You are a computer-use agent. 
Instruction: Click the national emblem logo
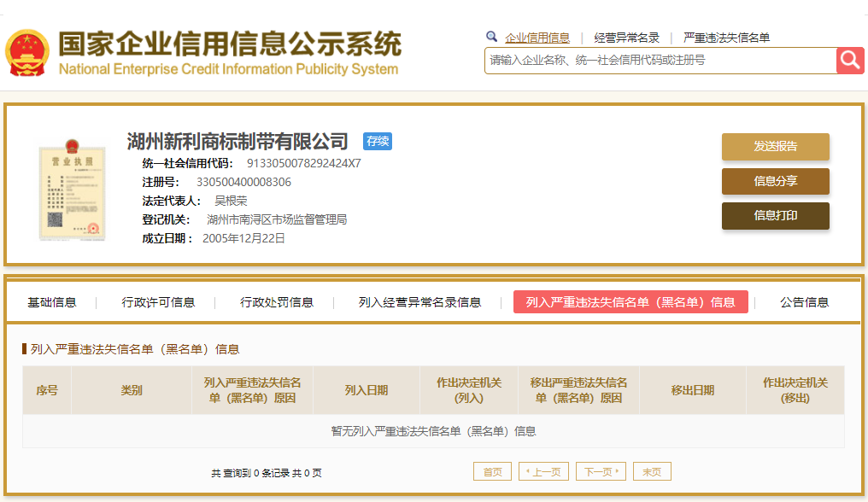coord(27,53)
